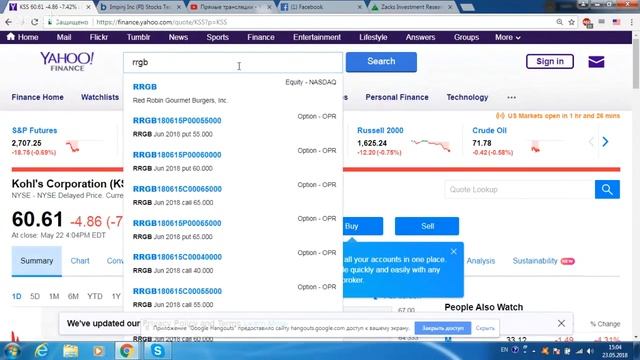The width and height of the screenshot is (640, 360).
Task: Open the three-dots nav overflow menu
Action: 511,98
